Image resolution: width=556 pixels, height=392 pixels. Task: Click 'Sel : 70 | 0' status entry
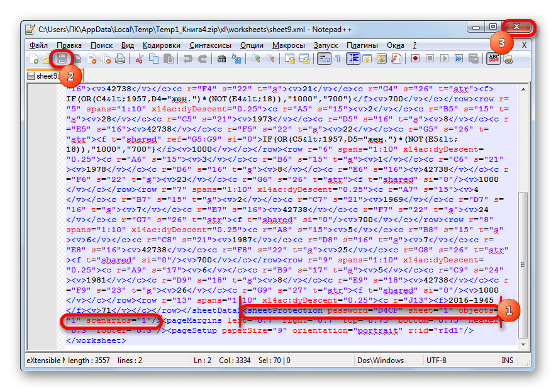274,361
